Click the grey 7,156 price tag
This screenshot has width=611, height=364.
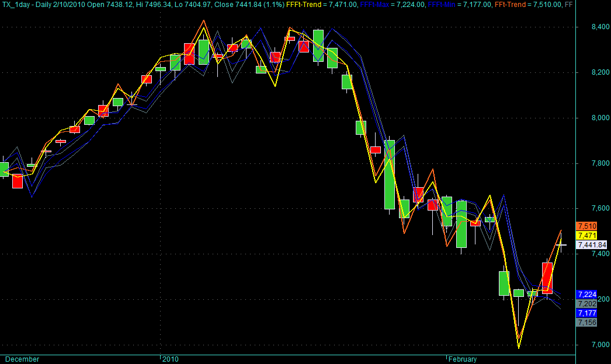coord(586,323)
